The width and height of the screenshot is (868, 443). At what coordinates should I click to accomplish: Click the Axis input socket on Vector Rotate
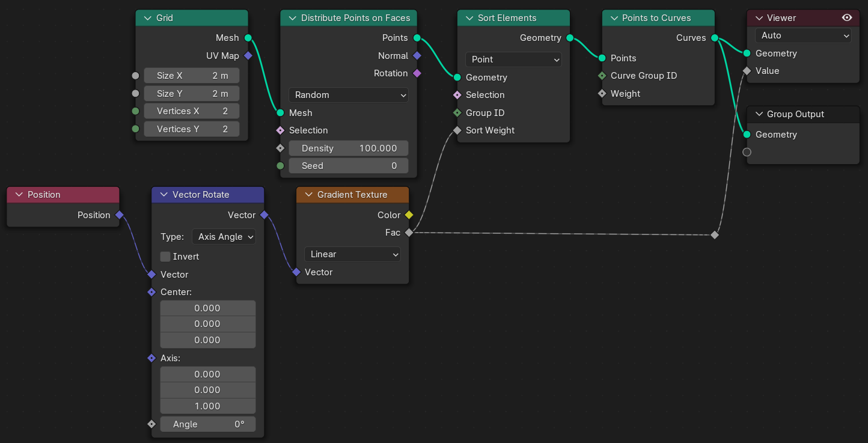pos(151,358)
